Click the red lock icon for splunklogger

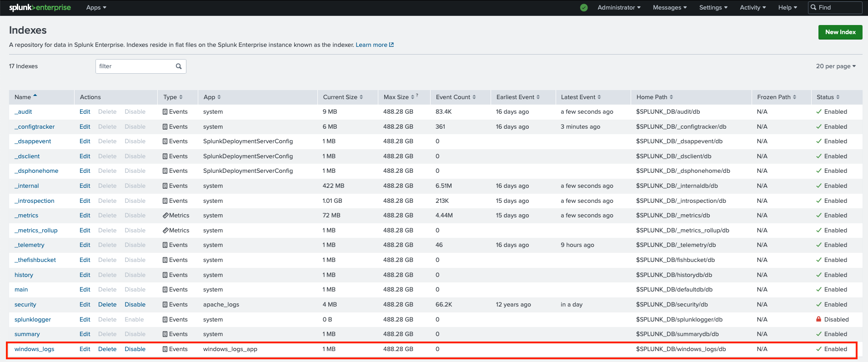(819, 319)
